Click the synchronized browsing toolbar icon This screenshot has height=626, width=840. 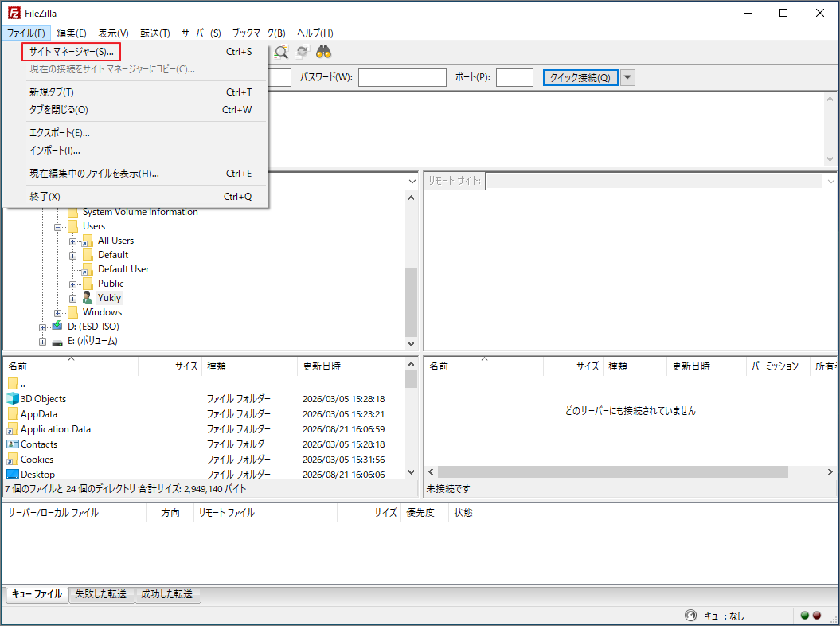click(303, 52)
